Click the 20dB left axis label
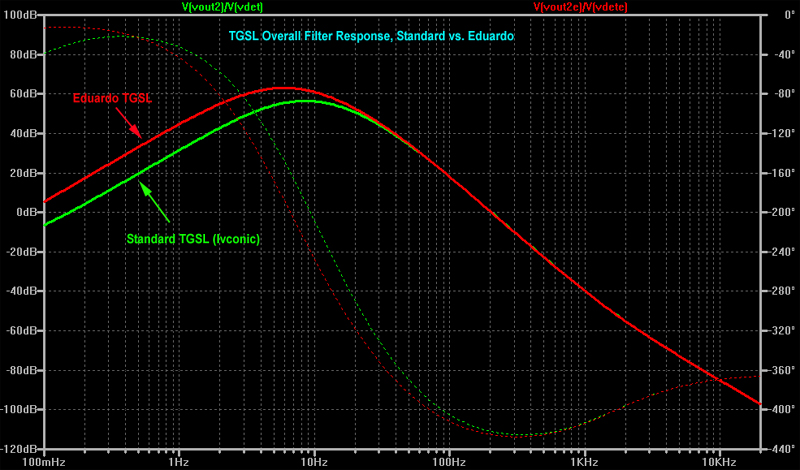The image size is (800, 470). pos(22,173)
